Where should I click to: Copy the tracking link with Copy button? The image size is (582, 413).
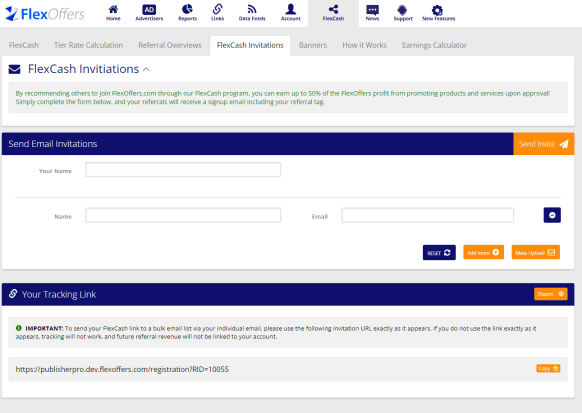coord(548,368)
